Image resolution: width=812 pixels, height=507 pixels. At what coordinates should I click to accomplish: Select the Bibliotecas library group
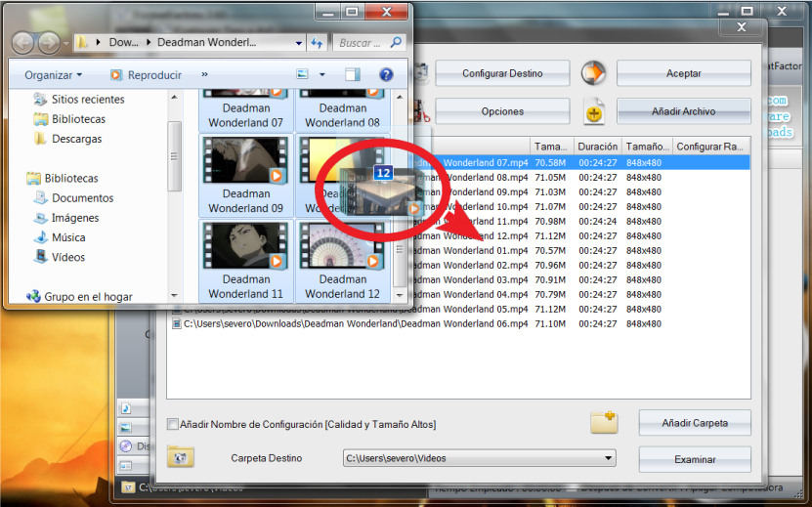(x=63, y=178)
